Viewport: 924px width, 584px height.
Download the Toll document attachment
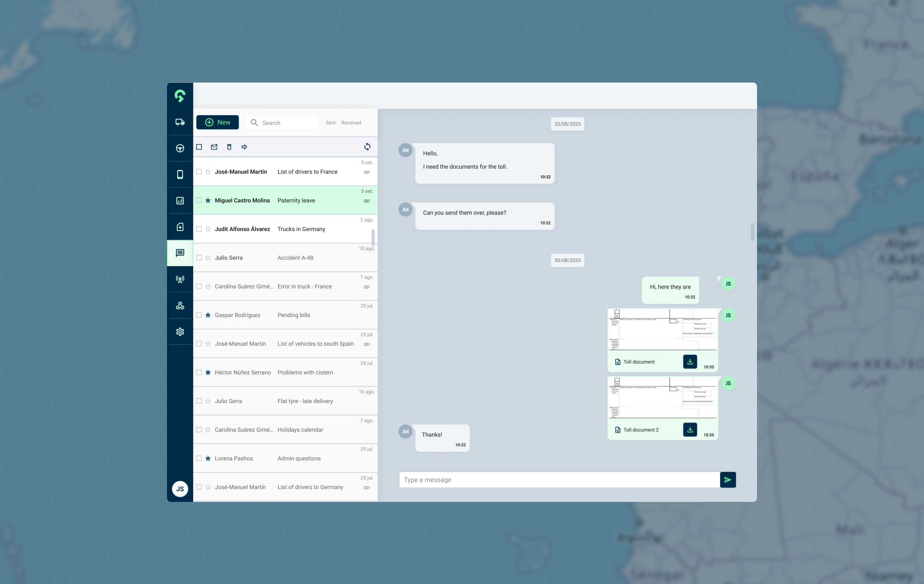689,362
